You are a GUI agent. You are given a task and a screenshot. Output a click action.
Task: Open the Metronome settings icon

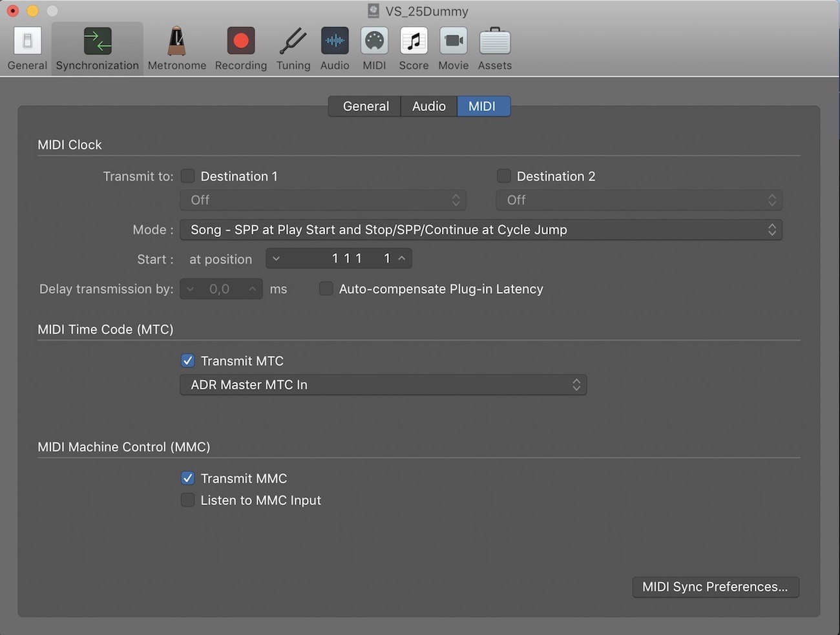coord(176,41)
